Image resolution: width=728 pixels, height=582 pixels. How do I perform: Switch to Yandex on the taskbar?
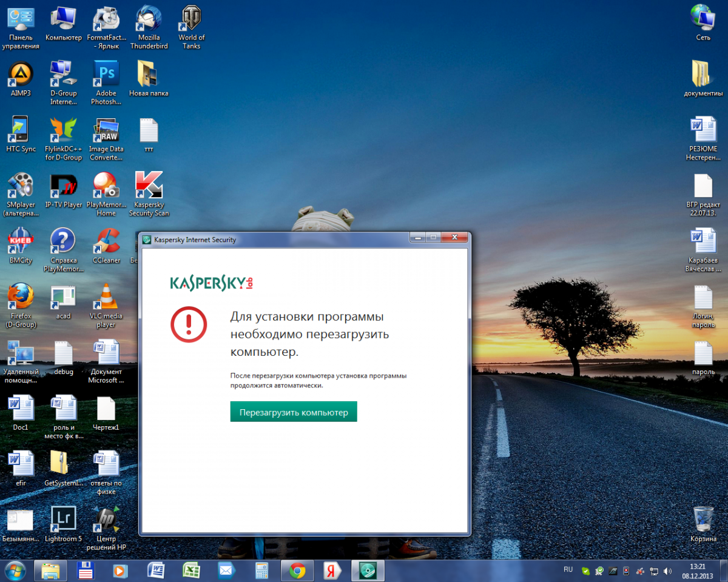point(332,570)
